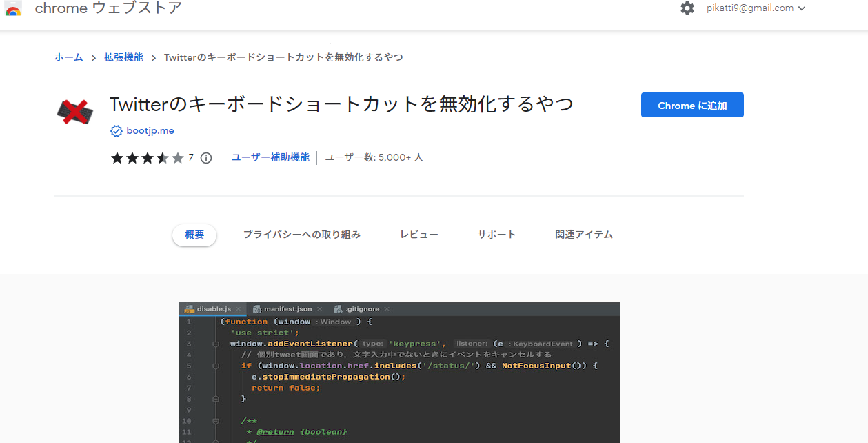The width and height of the screenshot is (868, 443).
Task: Collapse code fold marker on line 3
Action: click(216, 344)
